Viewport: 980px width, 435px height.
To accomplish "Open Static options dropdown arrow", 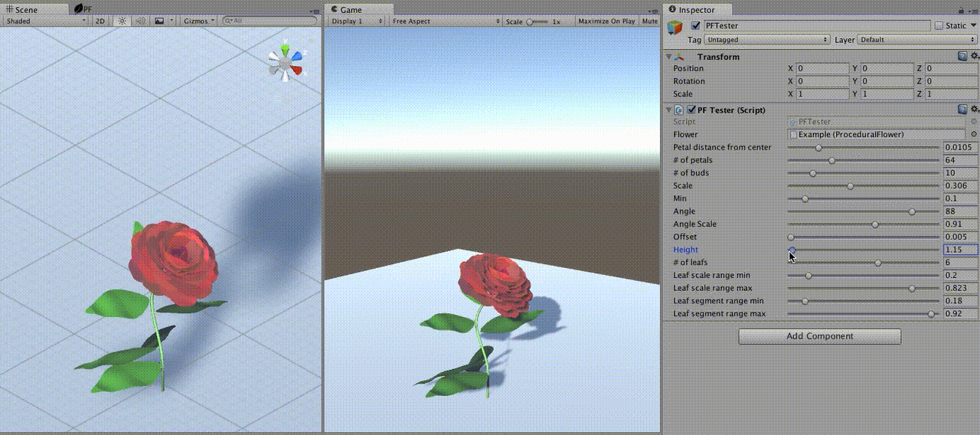I will 974,26.
